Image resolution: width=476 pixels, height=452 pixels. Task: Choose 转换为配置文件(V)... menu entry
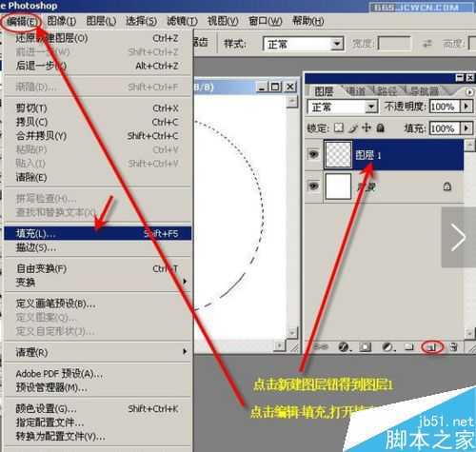click(x=98, y=437)
